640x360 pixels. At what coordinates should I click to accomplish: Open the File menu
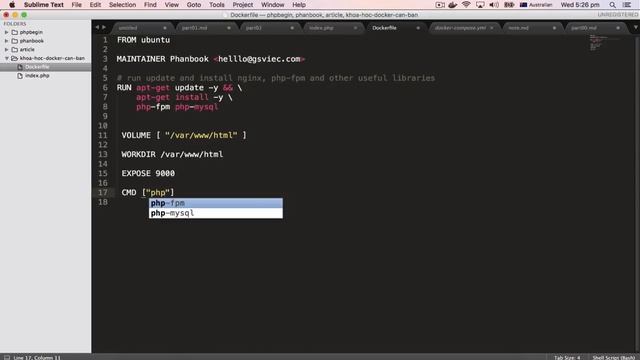(76, 5)
